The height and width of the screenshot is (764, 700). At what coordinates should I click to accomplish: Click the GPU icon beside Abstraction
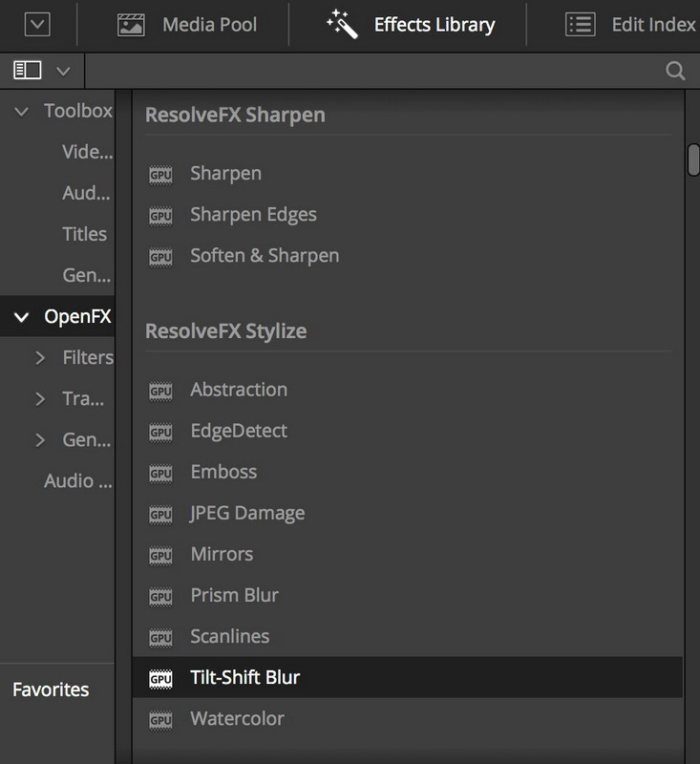click(160, 391)
